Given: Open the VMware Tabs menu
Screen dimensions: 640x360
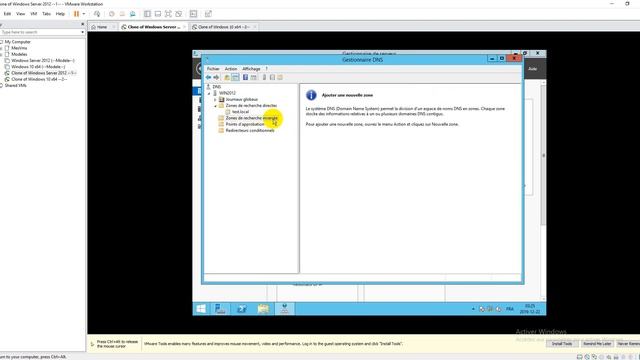Looking at the screenshot, I should [x=47, y=14].
